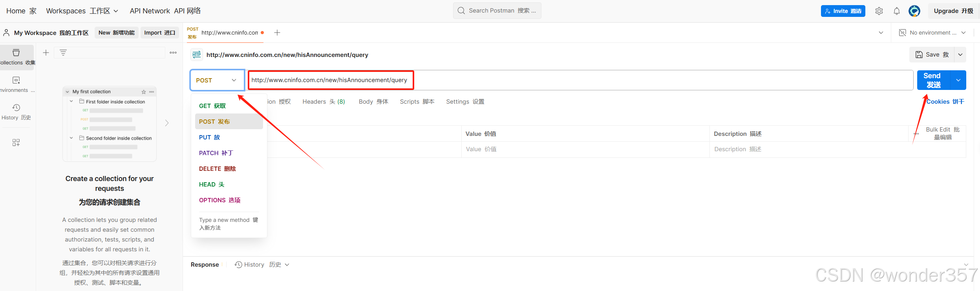
Task: Select OPTIONS method option
Action: click(229, 200)
